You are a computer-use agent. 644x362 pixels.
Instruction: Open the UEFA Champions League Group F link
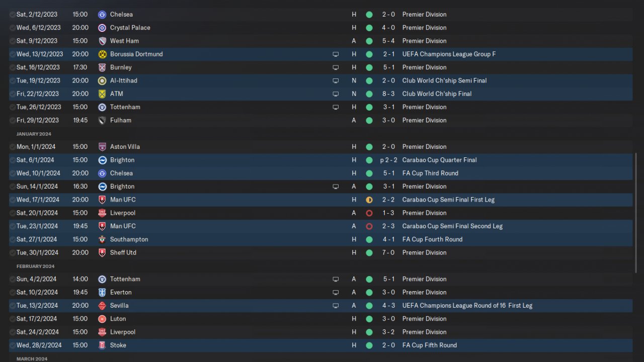click(449, 54)
